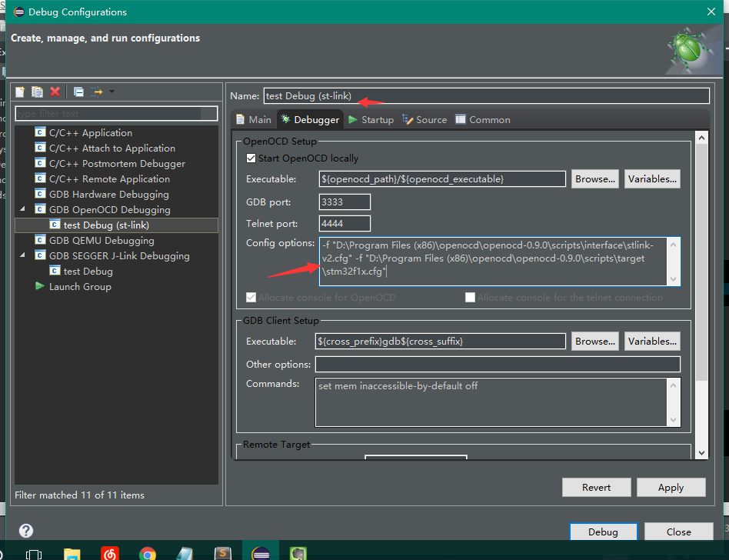This screenshot has width=729, height=560.
Task: Delete the selected debug configuration
Action: [x=55, y=92]
